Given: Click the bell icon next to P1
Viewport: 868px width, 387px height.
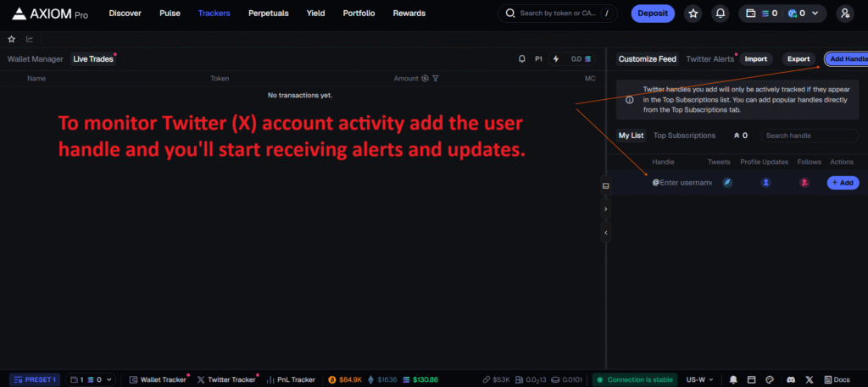Looking at the screenshot, I should pyautogui.click(x=522, y=59).
